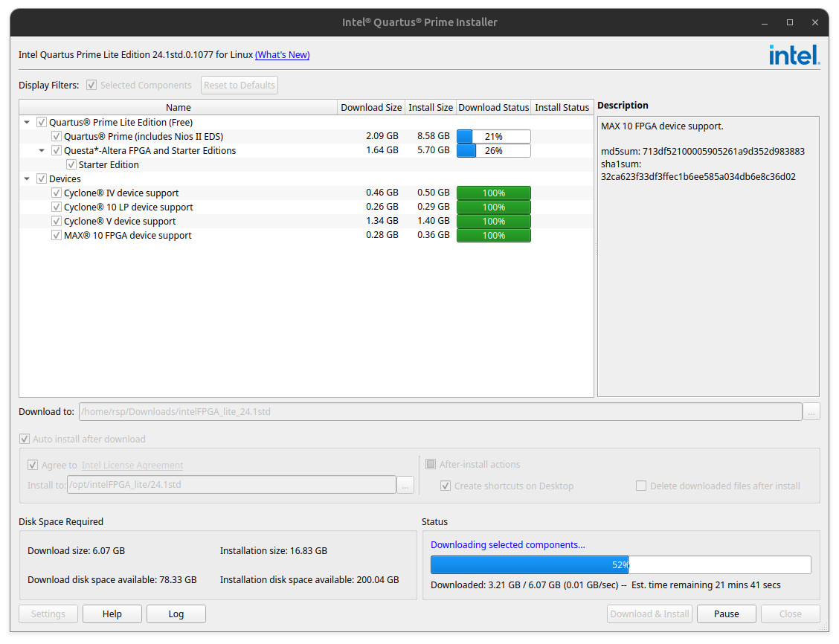Toggle MAX 10 FPGA device support checkbox
The image size is (839, 644).
(57, 236)
